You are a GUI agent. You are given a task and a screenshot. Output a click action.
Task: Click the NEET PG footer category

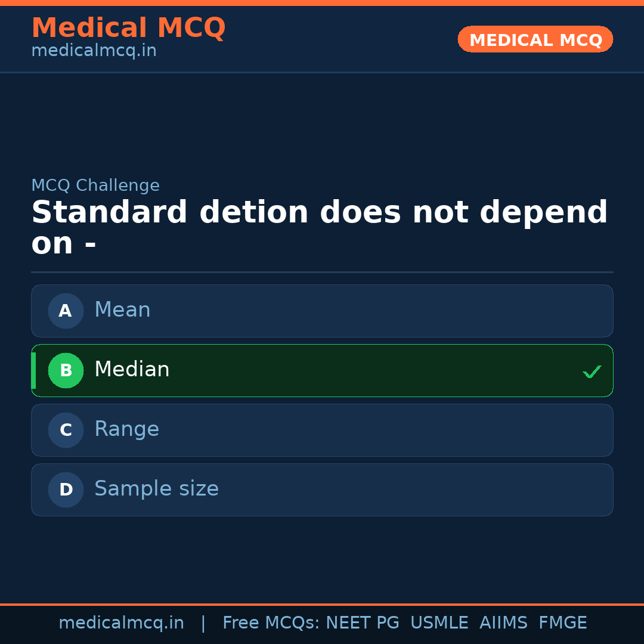(x=362, y=623)
